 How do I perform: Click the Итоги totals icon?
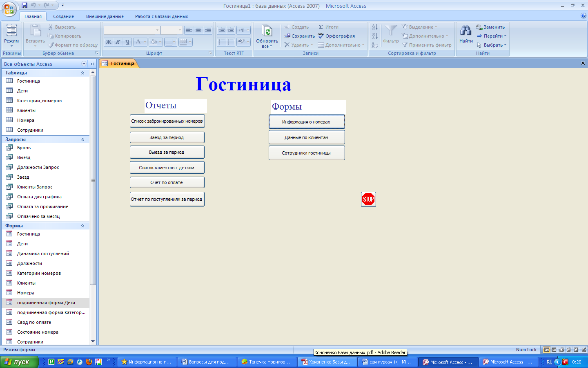pyautogui.click(x=321, y=27)
